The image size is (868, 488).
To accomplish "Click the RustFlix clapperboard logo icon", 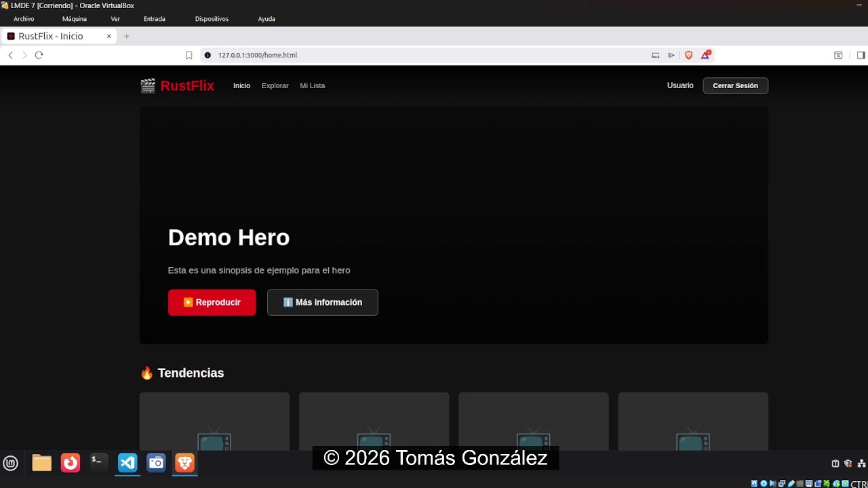I will tap(148, 85).
